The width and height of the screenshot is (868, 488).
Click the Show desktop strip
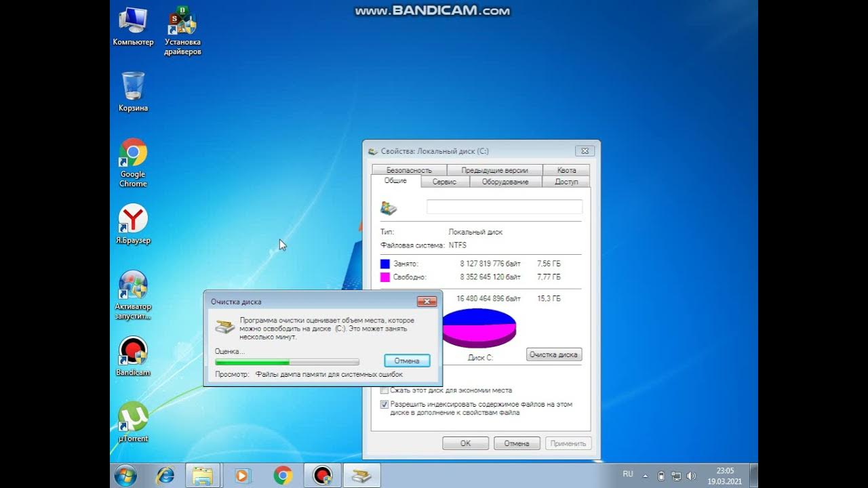click(x=753, y=476)
